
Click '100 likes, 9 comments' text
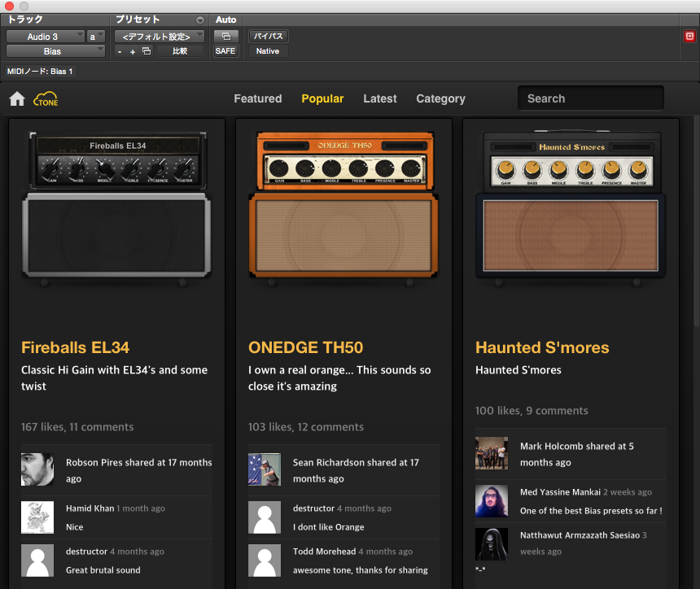pyautogui.click(x=532, y=411)
